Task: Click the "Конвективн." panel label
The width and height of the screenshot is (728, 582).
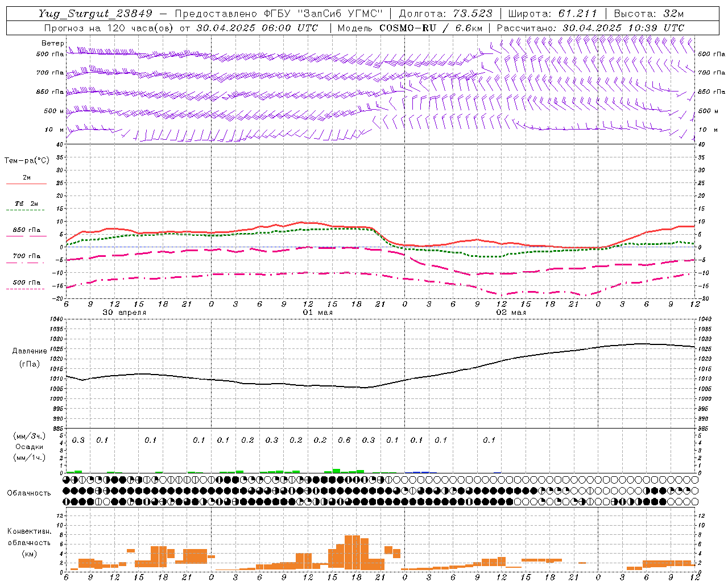Action: 29,531
